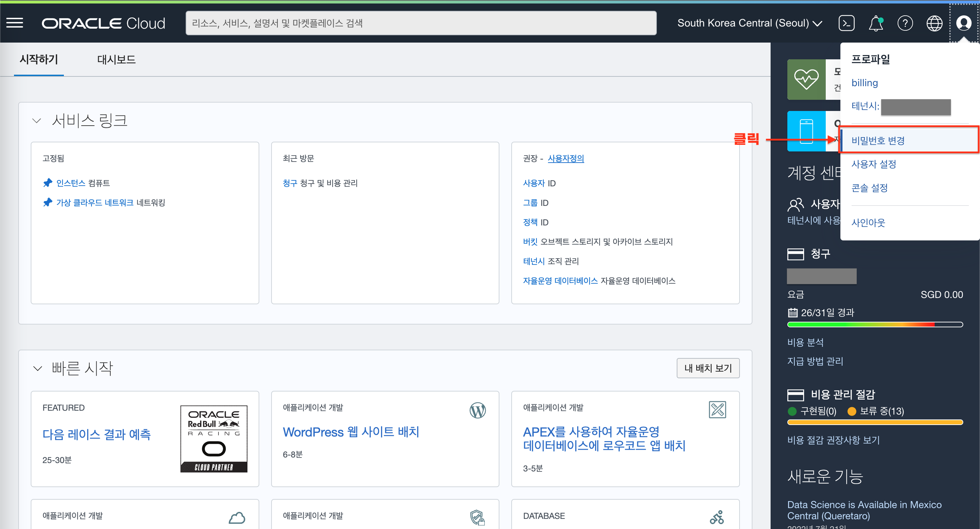Click the green 구현됨(0) status dot
980x529 pixels.
(792, 411)
